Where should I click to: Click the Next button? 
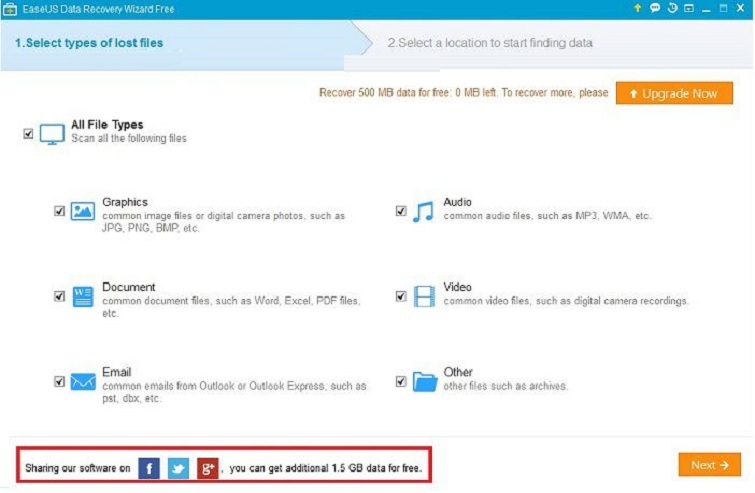pos(709,465)
